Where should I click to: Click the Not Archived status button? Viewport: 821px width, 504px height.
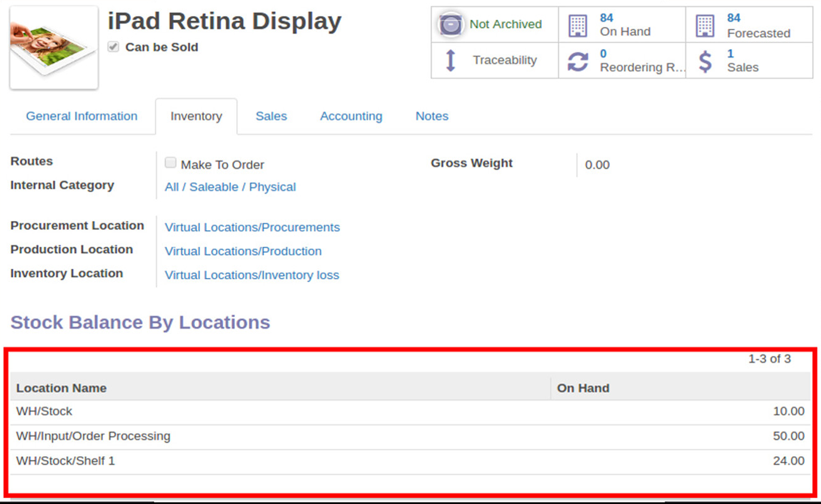click(495, 24)
